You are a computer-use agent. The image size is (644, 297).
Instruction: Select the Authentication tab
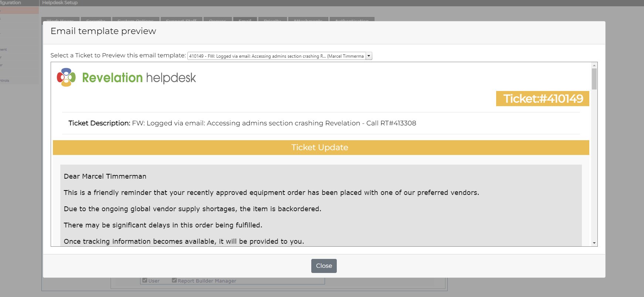coord(352,20)
